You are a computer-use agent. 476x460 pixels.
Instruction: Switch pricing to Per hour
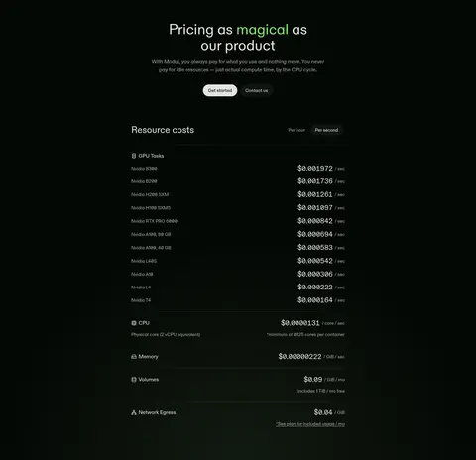(x=297, y=130)
